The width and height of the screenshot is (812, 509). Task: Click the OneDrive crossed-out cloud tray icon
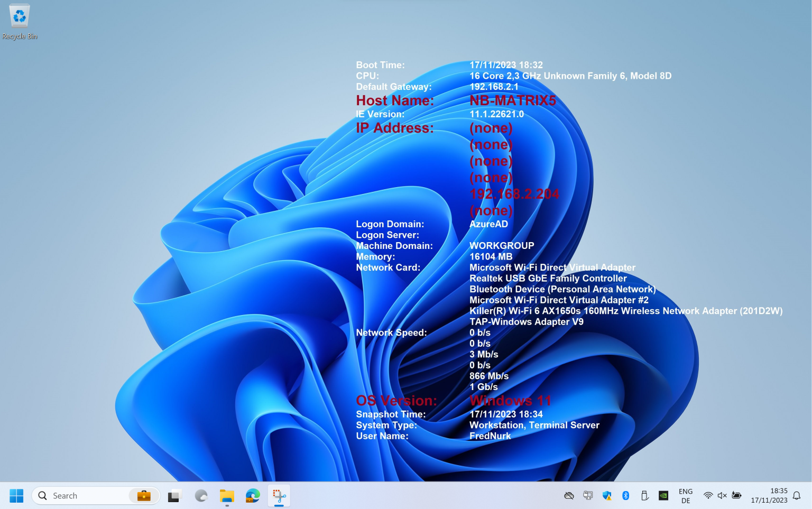(569, 496)
